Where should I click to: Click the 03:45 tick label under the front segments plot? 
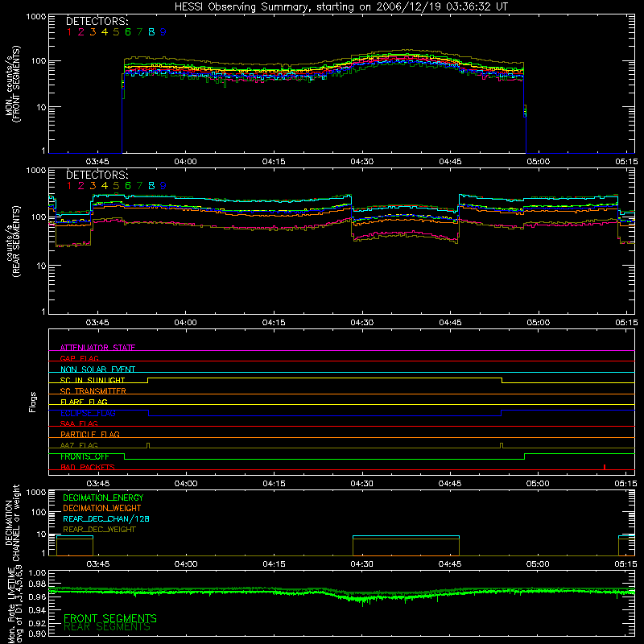(97, 162)
